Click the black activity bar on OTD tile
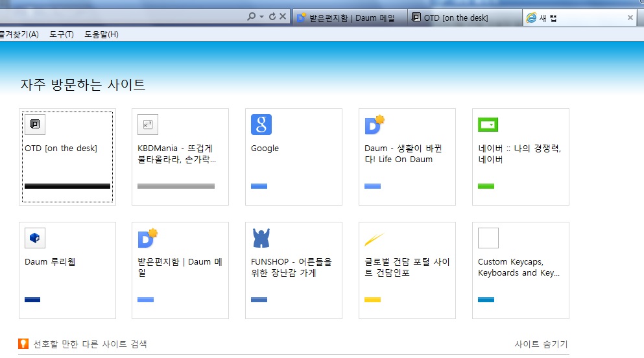 67,186
